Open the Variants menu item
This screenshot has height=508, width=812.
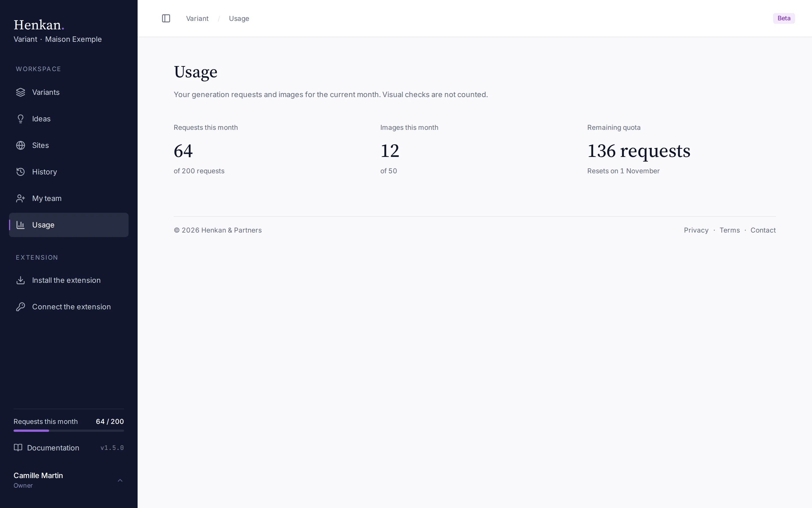pos(69,92)
